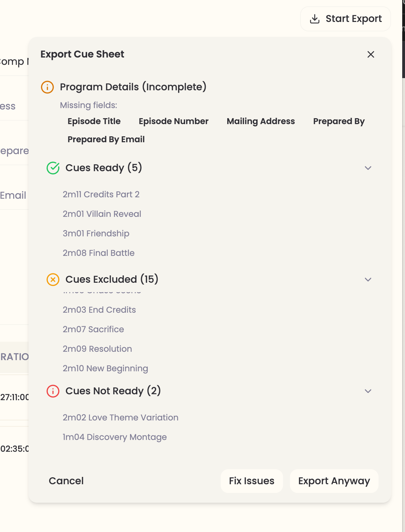The width and height of the screenshot is (405, 532).
Task: Cancel the export dialog
Action: click(x=66, y=481)
